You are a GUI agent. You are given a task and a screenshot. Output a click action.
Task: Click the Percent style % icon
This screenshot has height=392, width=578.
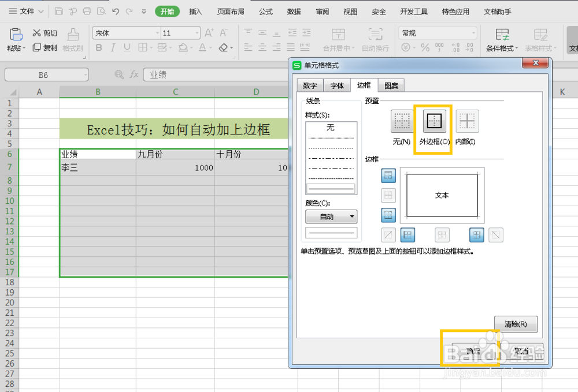[425, 47]
